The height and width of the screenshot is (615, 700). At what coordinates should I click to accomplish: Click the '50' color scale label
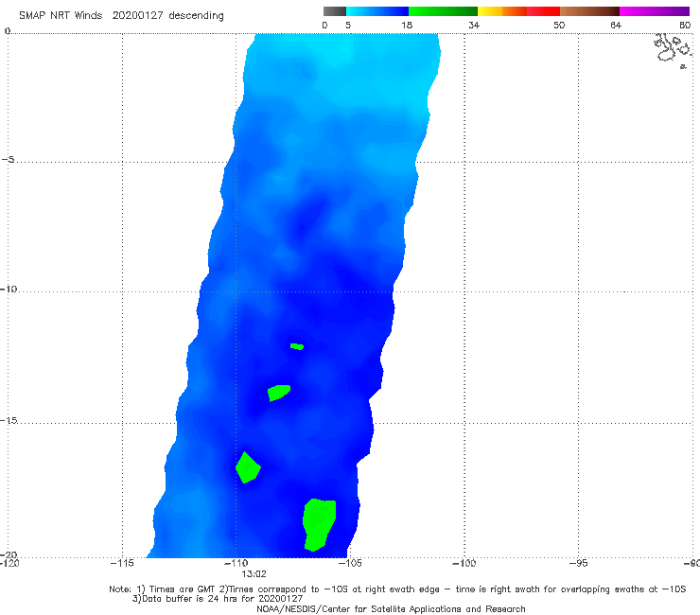[559, 25]
